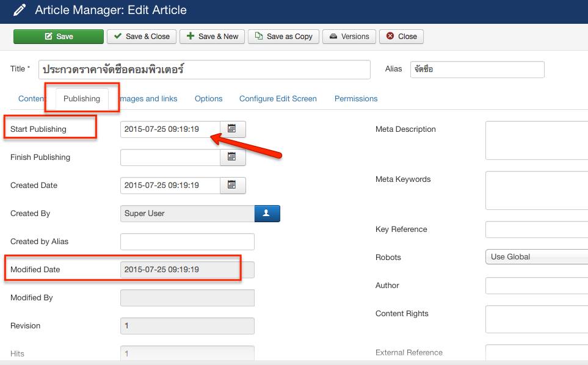
Task: Focus the Alias input field
Action: [477, 70]
